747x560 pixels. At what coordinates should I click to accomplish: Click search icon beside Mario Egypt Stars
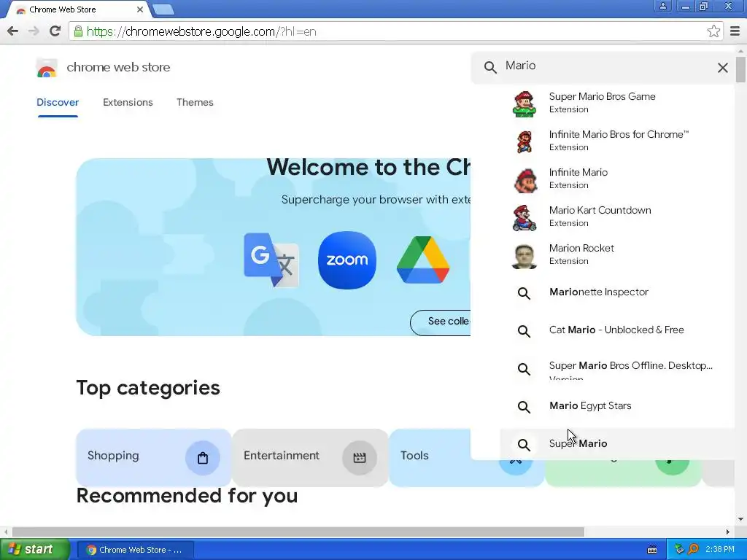[524, 407]
